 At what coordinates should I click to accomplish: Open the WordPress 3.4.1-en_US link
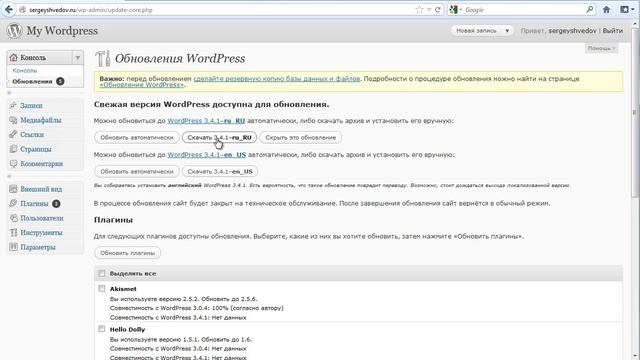[207, 155]
